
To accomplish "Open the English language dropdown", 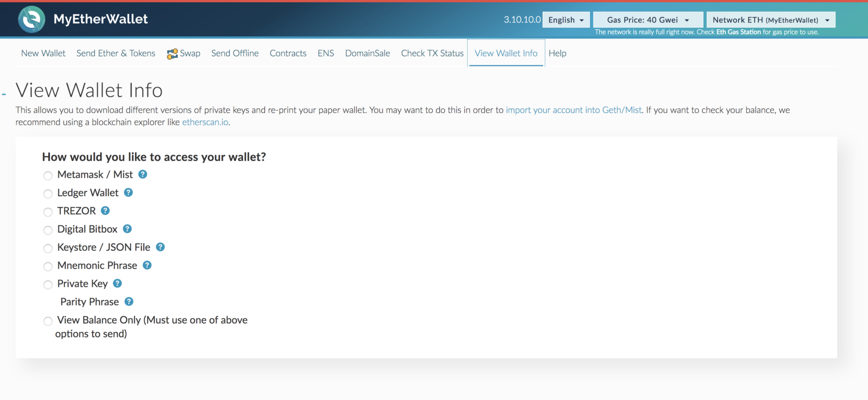I will [x=566, y=20].
